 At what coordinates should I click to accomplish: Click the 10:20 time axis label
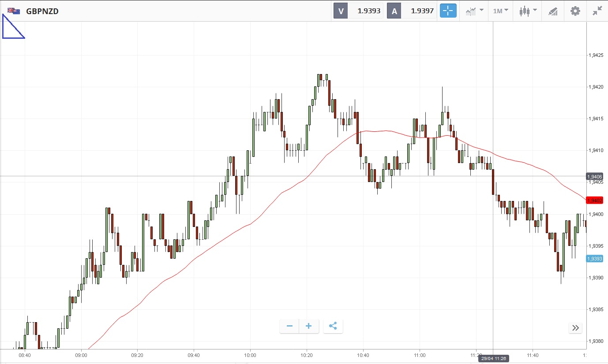coord(307,355)
